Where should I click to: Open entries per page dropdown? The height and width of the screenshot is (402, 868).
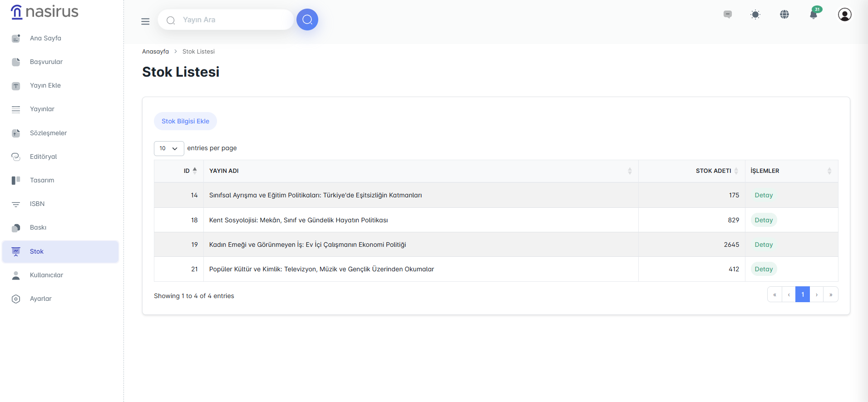coord(169,148)
